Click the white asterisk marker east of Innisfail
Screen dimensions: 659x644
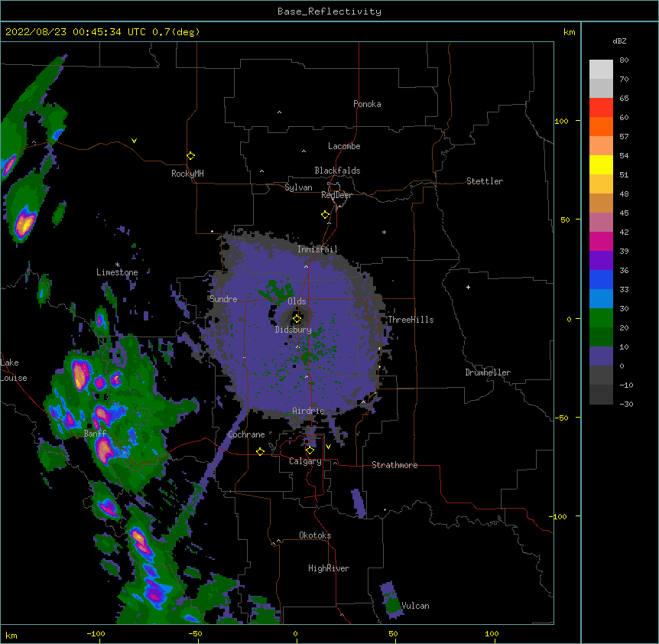[384, 233]
